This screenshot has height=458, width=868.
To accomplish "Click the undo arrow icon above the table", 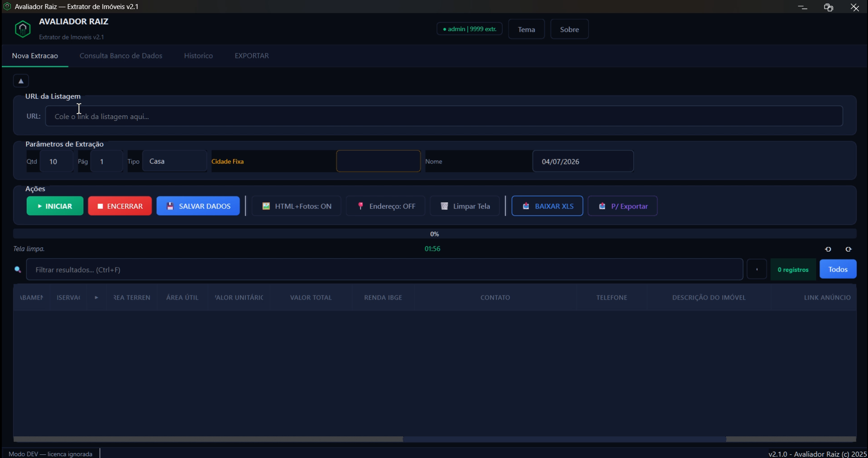I will tap(828, 249).
